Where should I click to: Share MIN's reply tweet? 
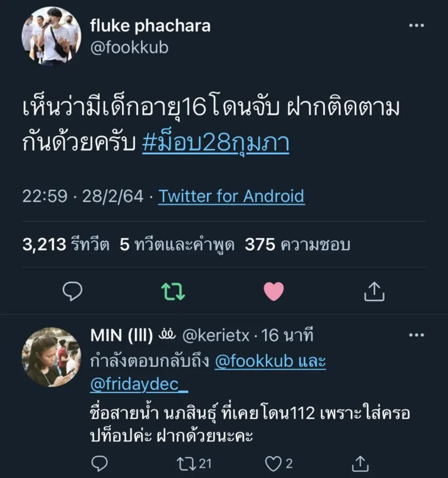[x=359, y=464]
